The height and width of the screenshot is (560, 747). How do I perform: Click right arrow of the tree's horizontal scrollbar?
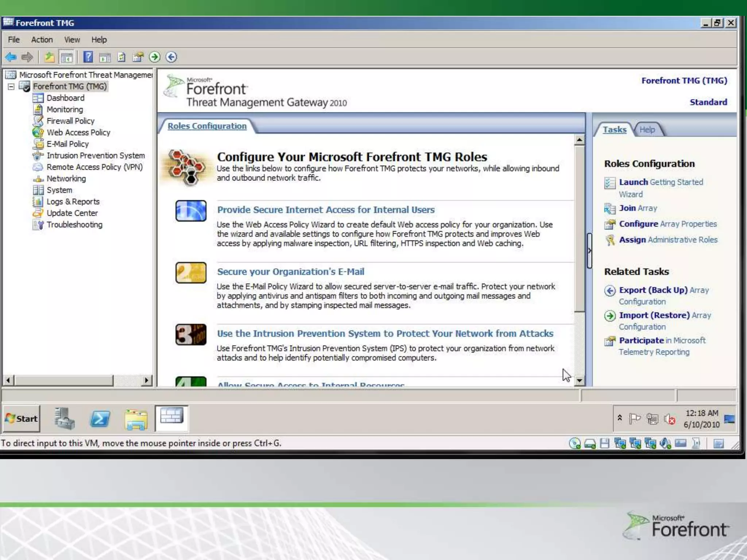click(x=146, y=381)
